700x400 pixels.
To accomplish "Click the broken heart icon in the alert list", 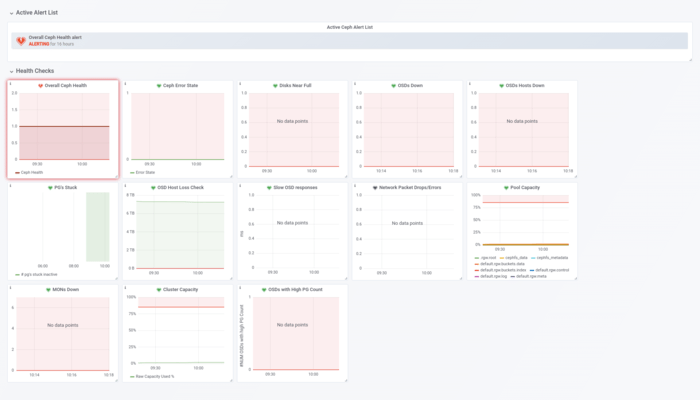I will (20, 41).
